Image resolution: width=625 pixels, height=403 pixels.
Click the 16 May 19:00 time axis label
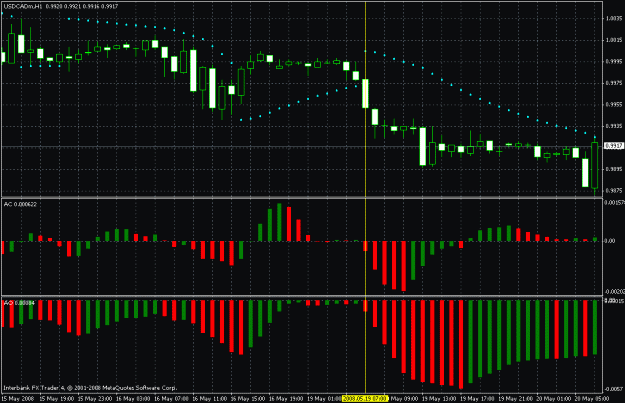286,399
